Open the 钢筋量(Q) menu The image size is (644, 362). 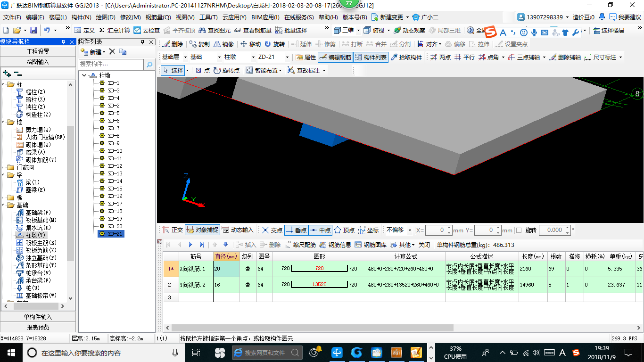[158, 17]
